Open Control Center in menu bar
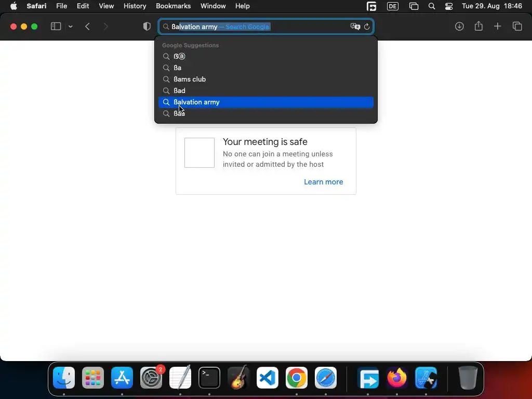Screen dimensions: 532x399 point(448,6)
